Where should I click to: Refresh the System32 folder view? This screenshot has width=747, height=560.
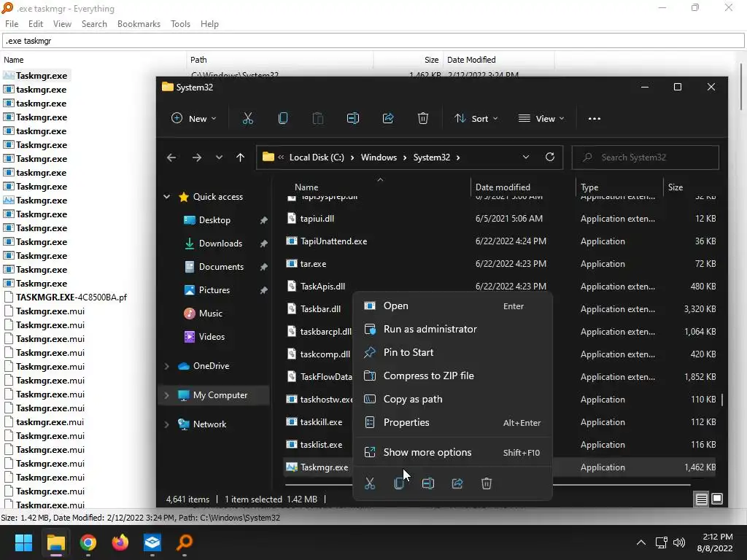click(x=550, y=157)
